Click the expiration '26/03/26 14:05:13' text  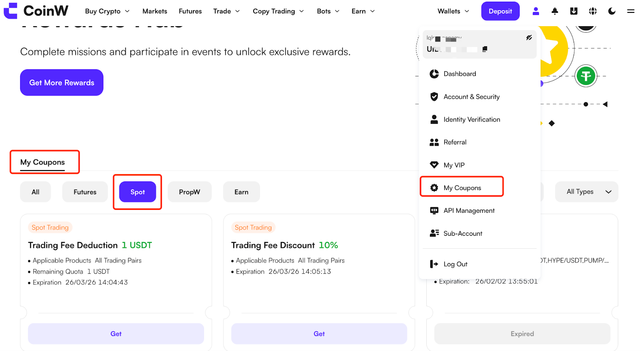tap(300, 272)
